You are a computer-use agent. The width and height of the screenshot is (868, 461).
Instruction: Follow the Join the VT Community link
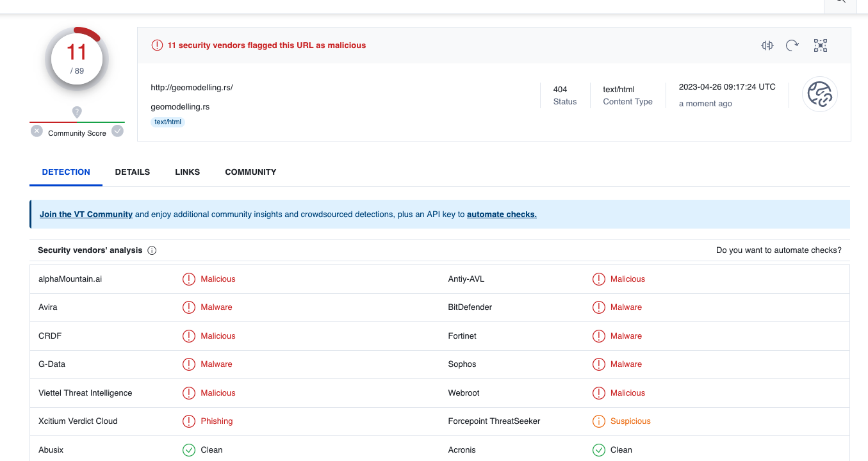(x=86, y=214)
